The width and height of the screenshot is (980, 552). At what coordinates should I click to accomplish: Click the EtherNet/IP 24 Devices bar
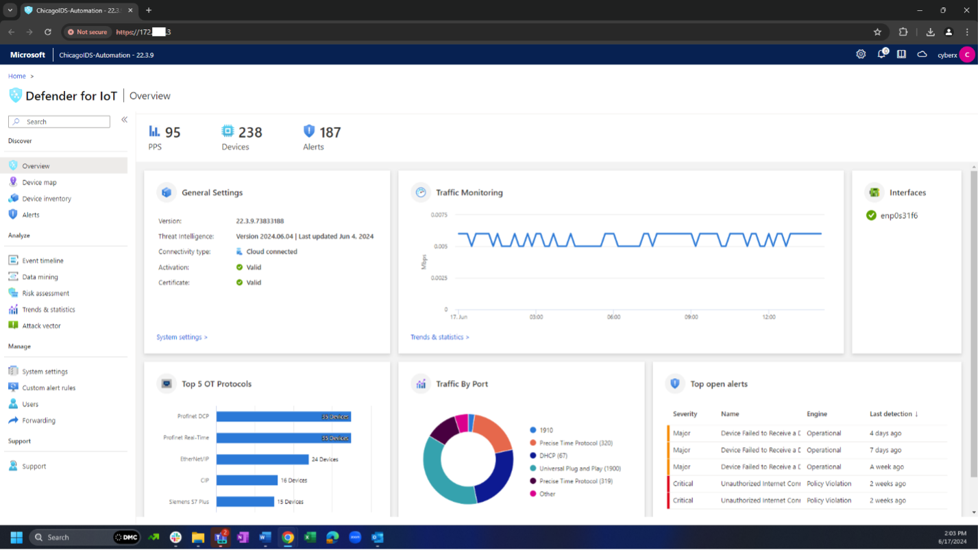coord(263,460)
